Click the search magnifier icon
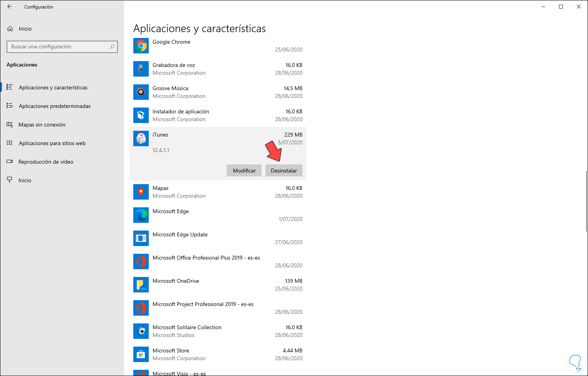 (112, 47)
